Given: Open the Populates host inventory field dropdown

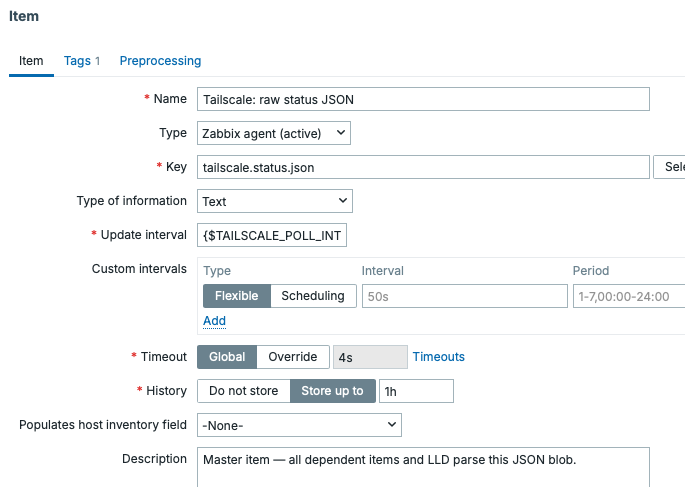Looking at the screenshot, I should [x=299, y=425].
